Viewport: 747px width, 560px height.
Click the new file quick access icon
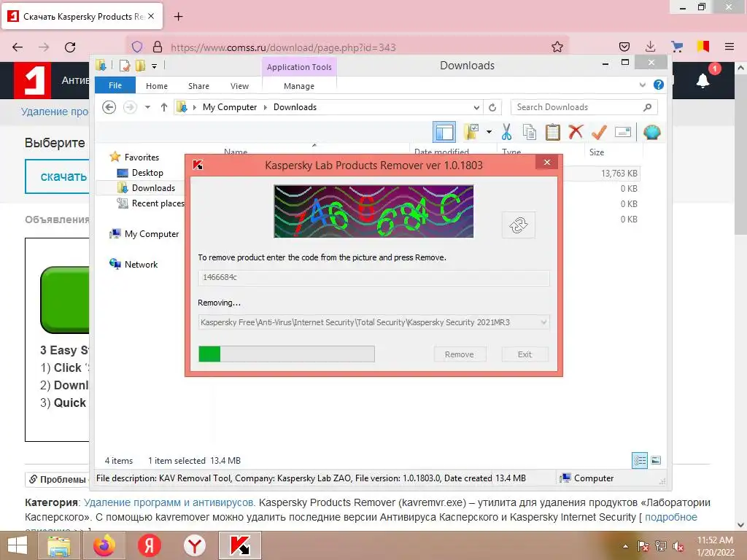coord(125,65)
